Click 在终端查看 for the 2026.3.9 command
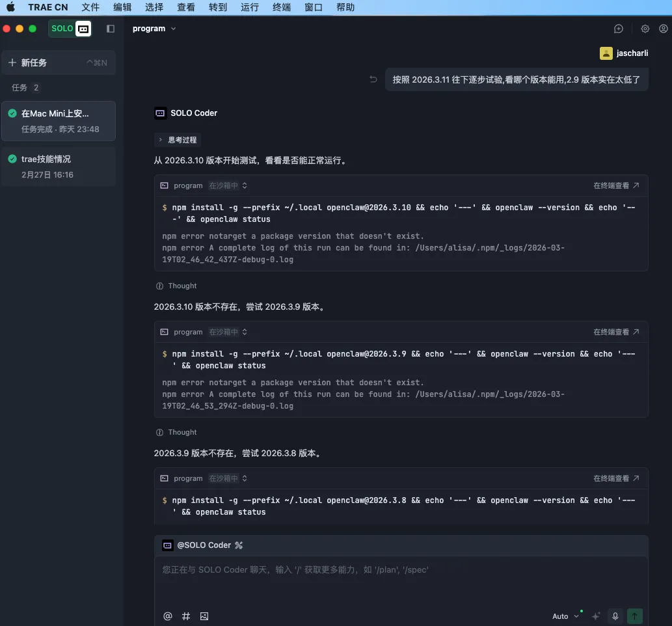 [616, 332]
